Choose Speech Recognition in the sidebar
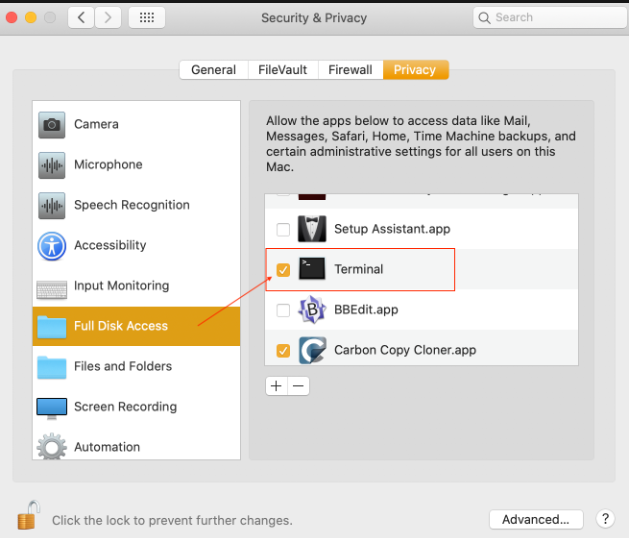The width and height of the screenshot is (629, 538). click(x=136, y=205)
